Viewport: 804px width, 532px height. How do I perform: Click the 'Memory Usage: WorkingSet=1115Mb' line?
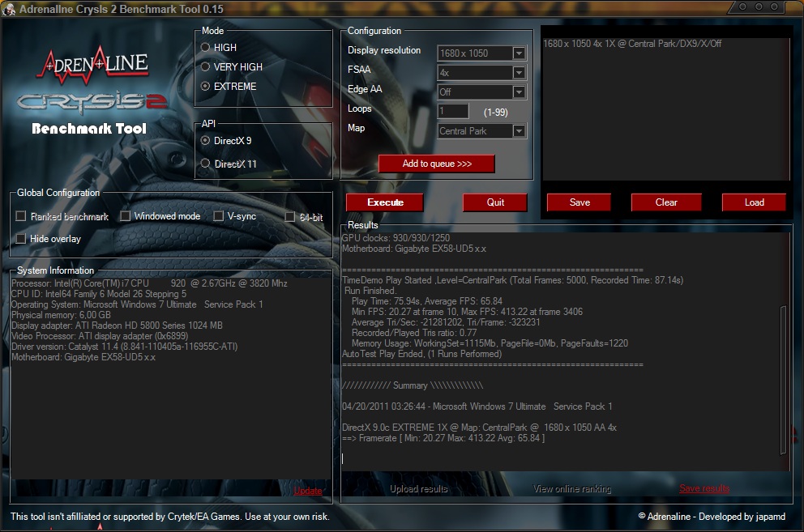point(490,343)
